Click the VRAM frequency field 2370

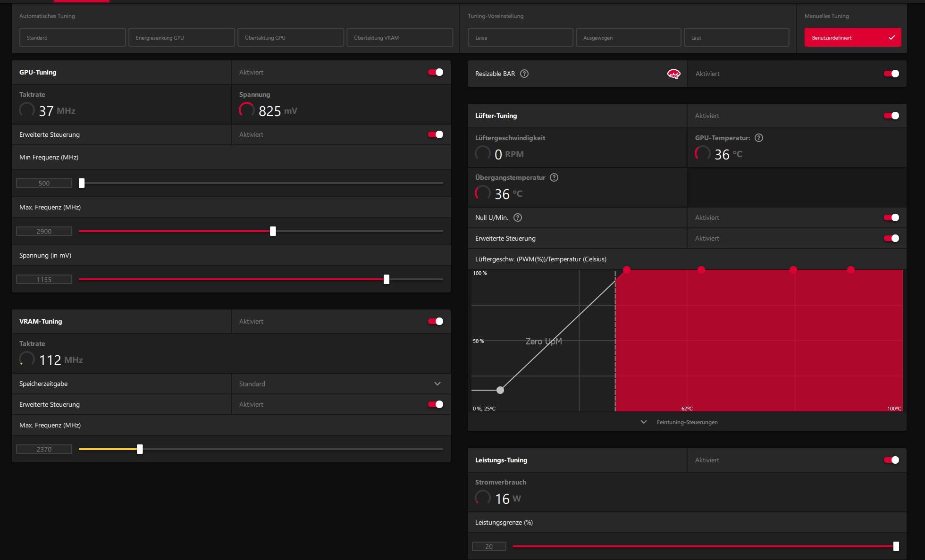click(x=44, y=449)
